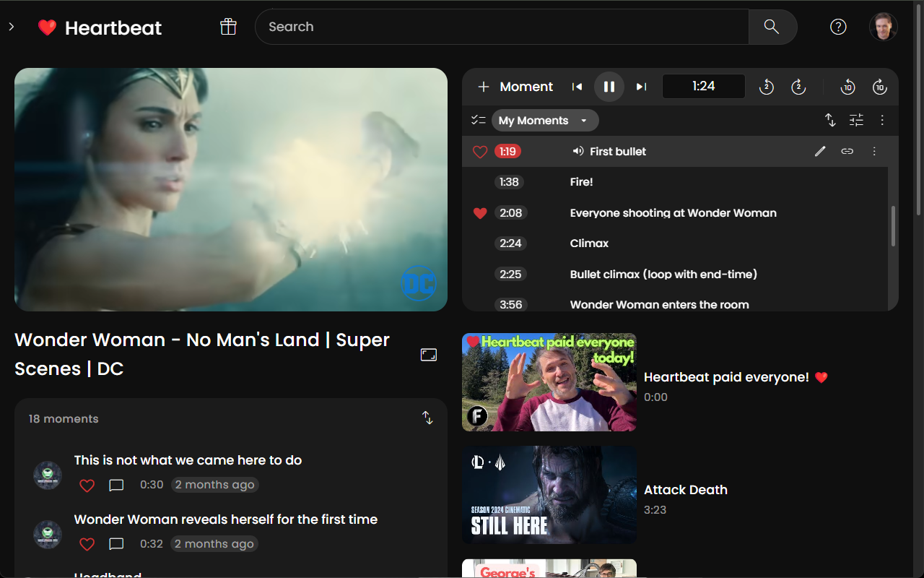This screenshot has height=578, width=924.
Task: Pause the video playback
Action: pos(609,87)
